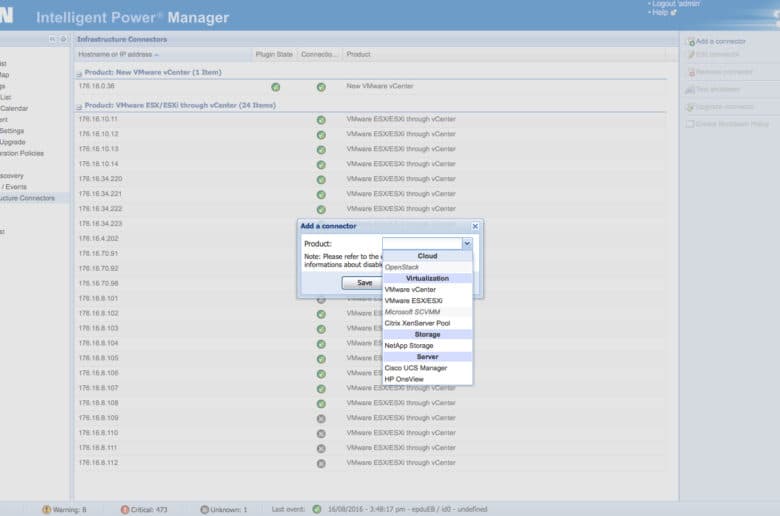This screenshot has height=516, width=780.
Task: Choose VMware vCenter from the product list
Action: (x=427, y=290)
